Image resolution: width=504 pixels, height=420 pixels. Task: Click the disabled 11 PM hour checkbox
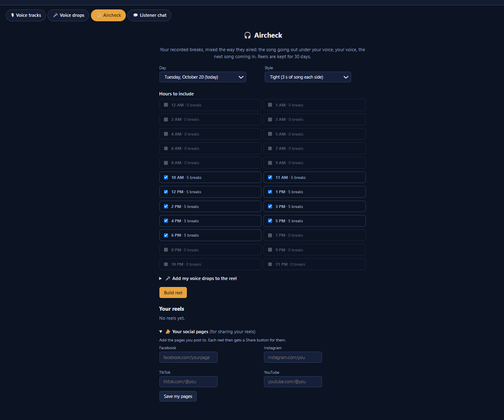click(270, 264)
